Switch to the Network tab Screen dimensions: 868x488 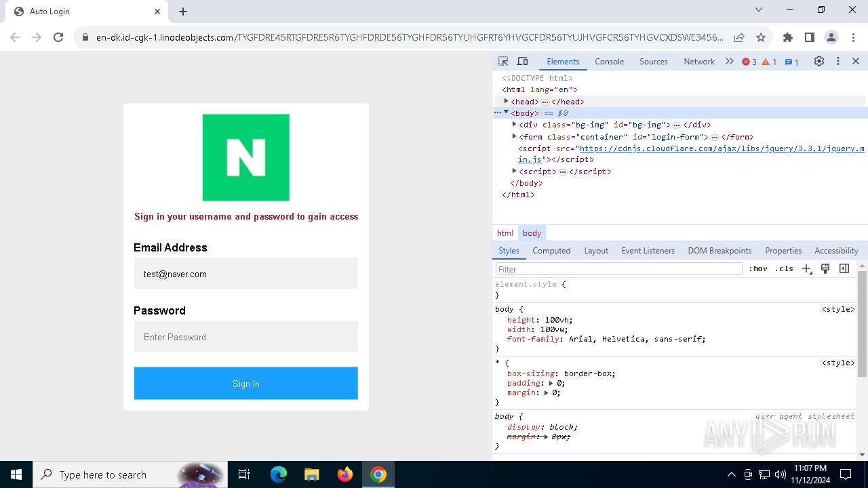click(x=699, y=61)
